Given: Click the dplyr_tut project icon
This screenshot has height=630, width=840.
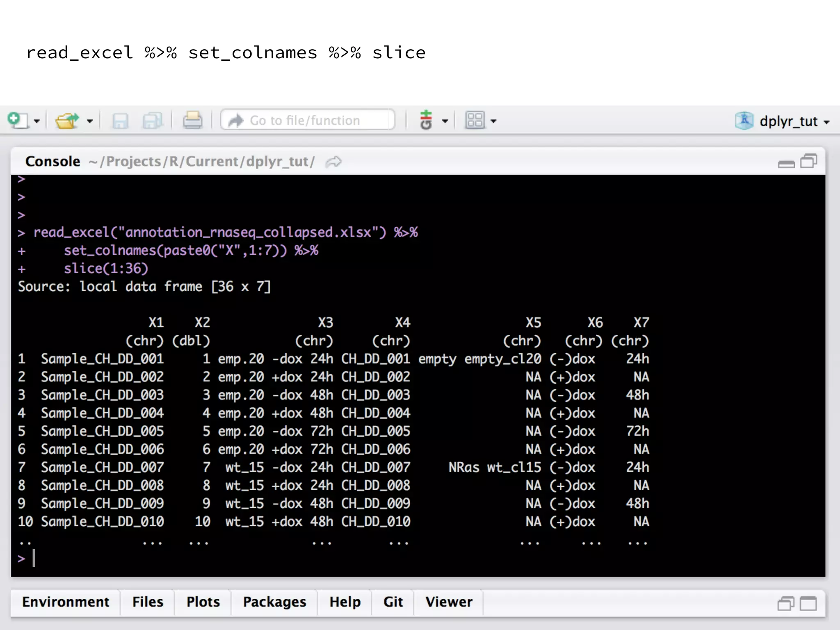Looking at the screenshot, I should [744, 121].
